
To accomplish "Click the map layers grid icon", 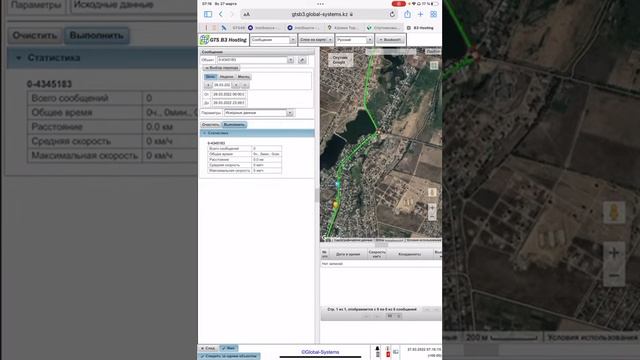I will click(434, 65).
